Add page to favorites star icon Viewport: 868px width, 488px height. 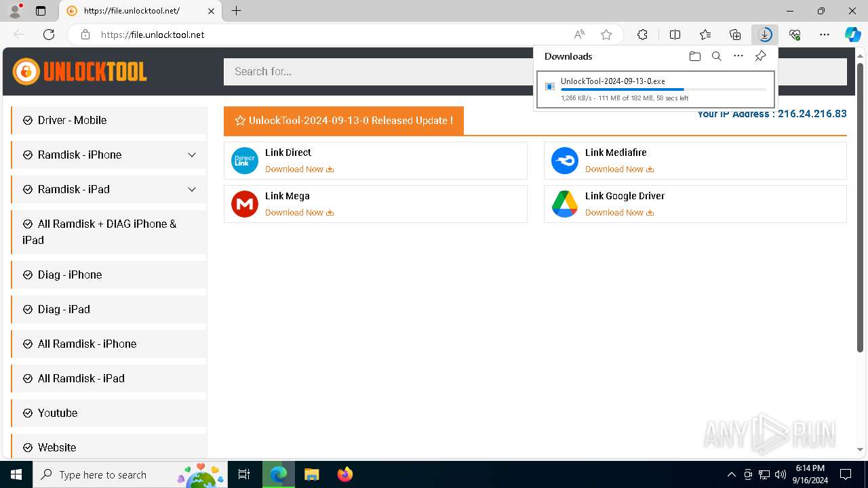click(x=606, y=35)
